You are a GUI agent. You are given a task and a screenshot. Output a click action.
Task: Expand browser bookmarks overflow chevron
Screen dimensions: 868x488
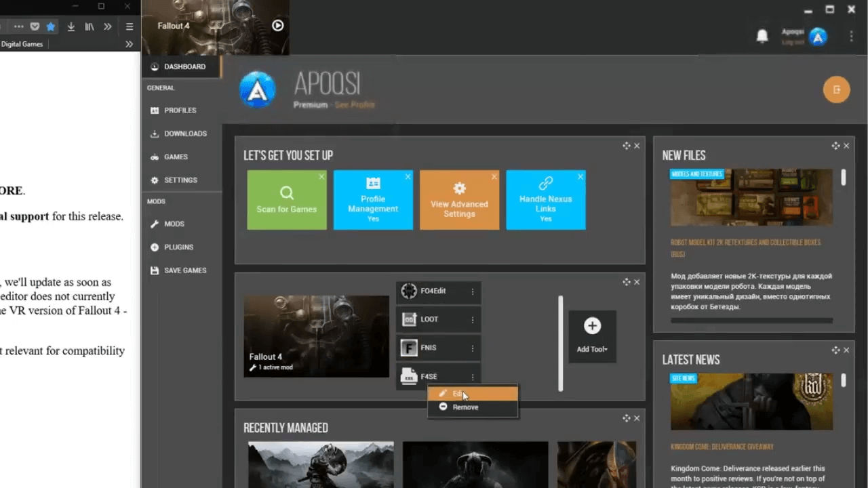129,44
